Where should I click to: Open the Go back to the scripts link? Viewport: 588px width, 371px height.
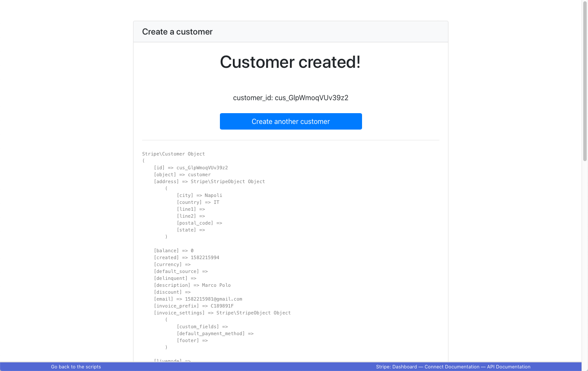[x=76, y=367]
